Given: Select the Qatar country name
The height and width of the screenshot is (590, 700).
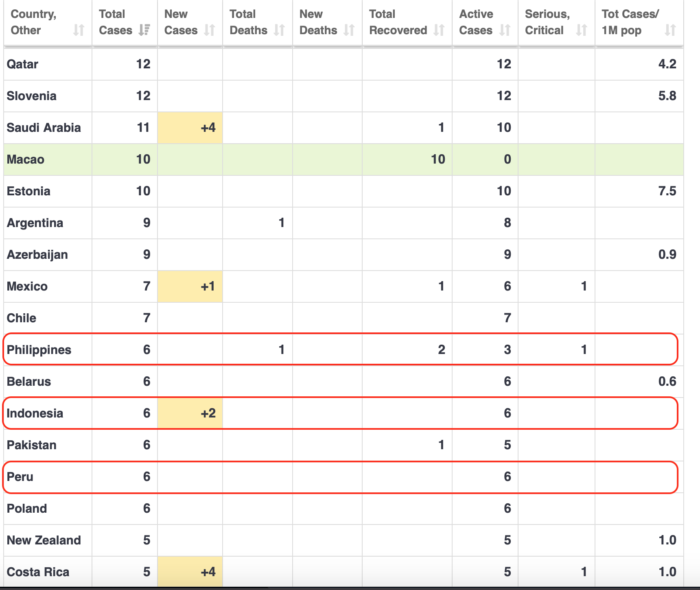Looking at the screenshot, I should tap(22, 64).
